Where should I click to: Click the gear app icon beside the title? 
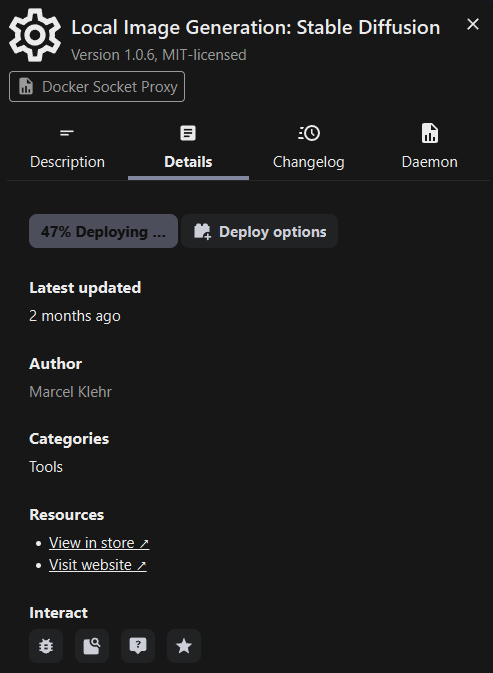click(35, 35)
